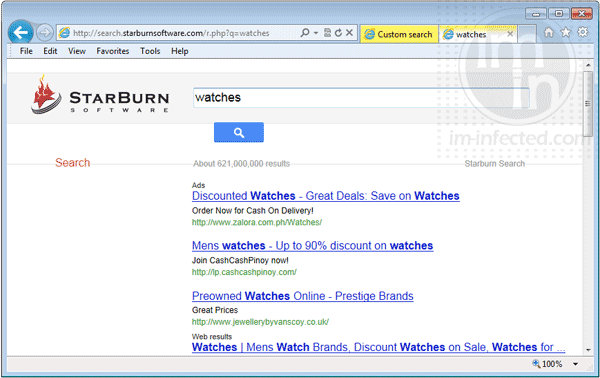Stop loading with the X icon in address bar
This screenshot has height=378, width=600.
point(349,33)
